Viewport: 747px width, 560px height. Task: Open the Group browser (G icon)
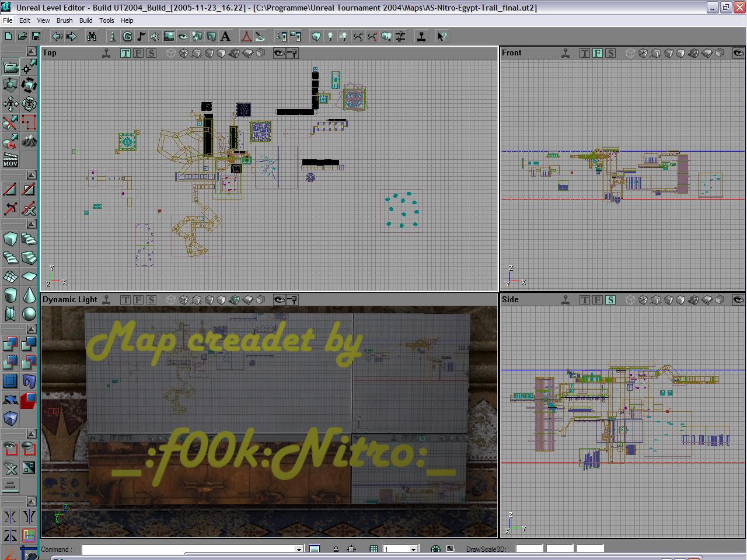[127, 36]
